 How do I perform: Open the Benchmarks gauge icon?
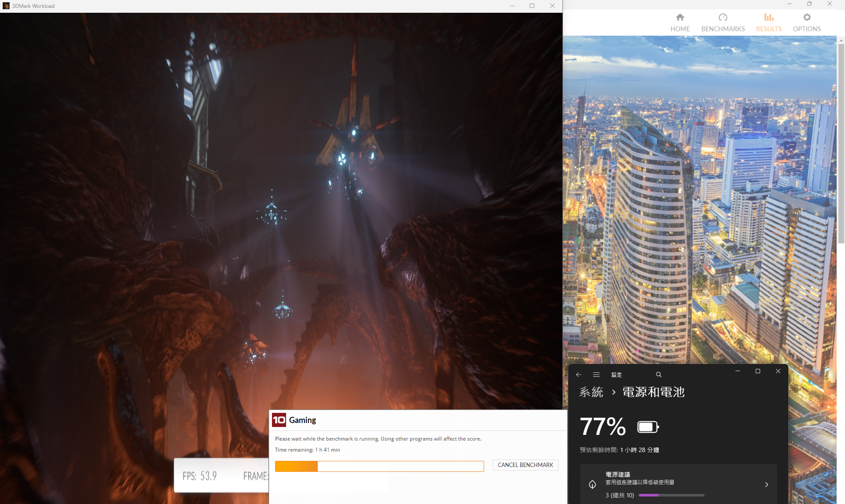[x=723, y=18]
